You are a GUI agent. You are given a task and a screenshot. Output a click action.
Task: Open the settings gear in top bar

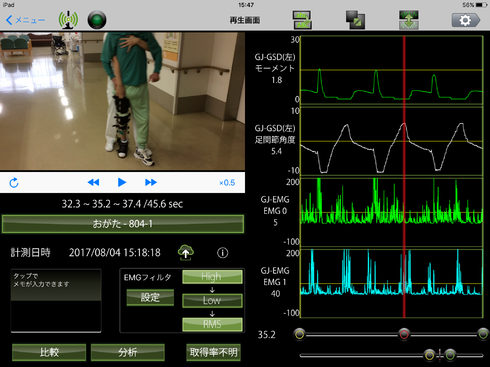click(466, 20)
